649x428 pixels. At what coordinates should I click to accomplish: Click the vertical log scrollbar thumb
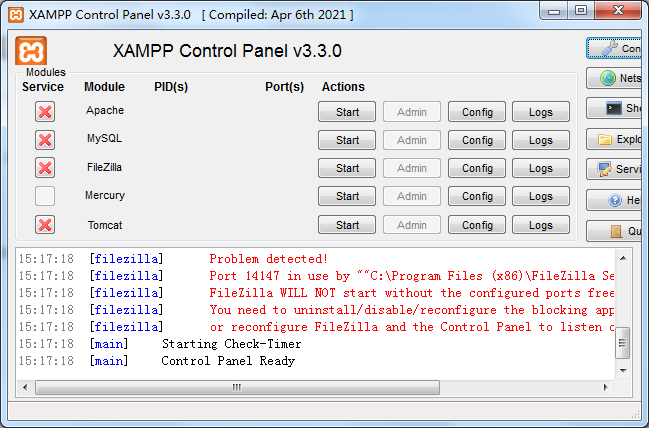[623, 343]
